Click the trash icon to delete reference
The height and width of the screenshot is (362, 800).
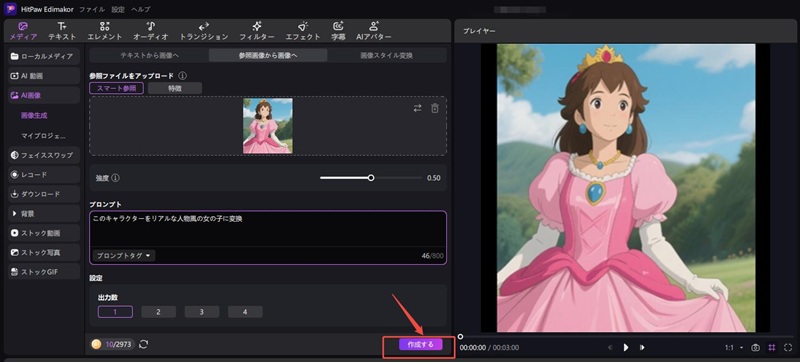[435, 108]
